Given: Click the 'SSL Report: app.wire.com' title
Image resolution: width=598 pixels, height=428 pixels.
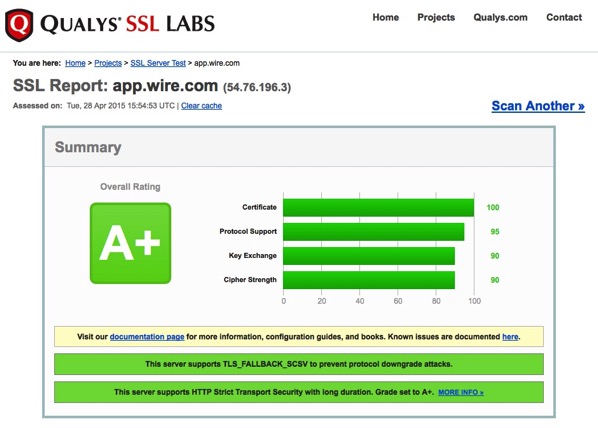Looking at the screenshot, I should [116, 85].
